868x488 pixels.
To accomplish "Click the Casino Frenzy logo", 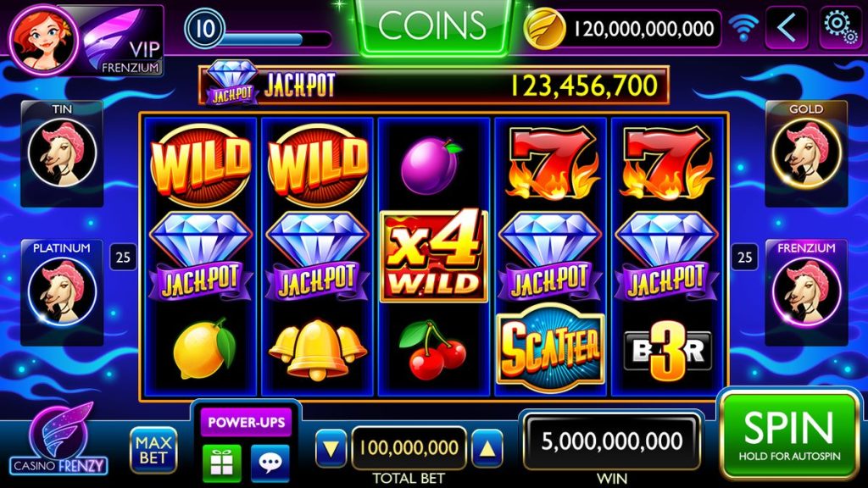I will coord(58,441).
